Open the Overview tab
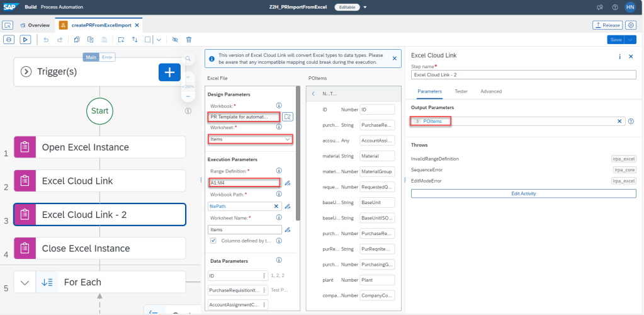The image size is (644, 315). (35, 25)
